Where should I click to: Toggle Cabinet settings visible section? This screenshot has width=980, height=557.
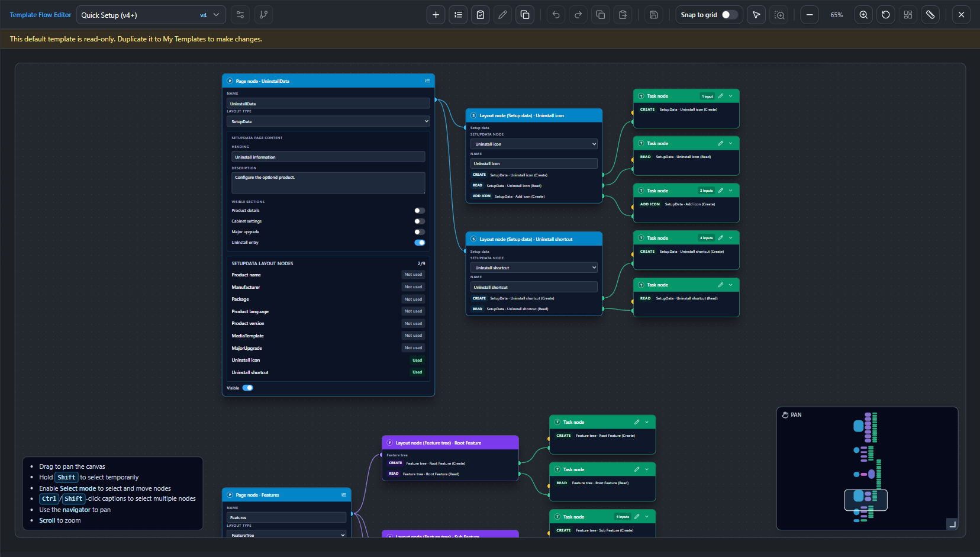[x=420, y=221]
